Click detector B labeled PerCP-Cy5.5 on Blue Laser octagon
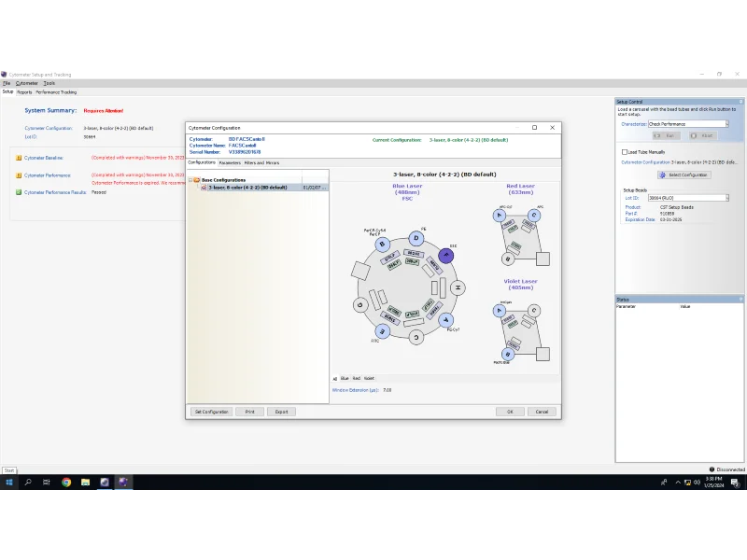 click(x=382, y=245)
